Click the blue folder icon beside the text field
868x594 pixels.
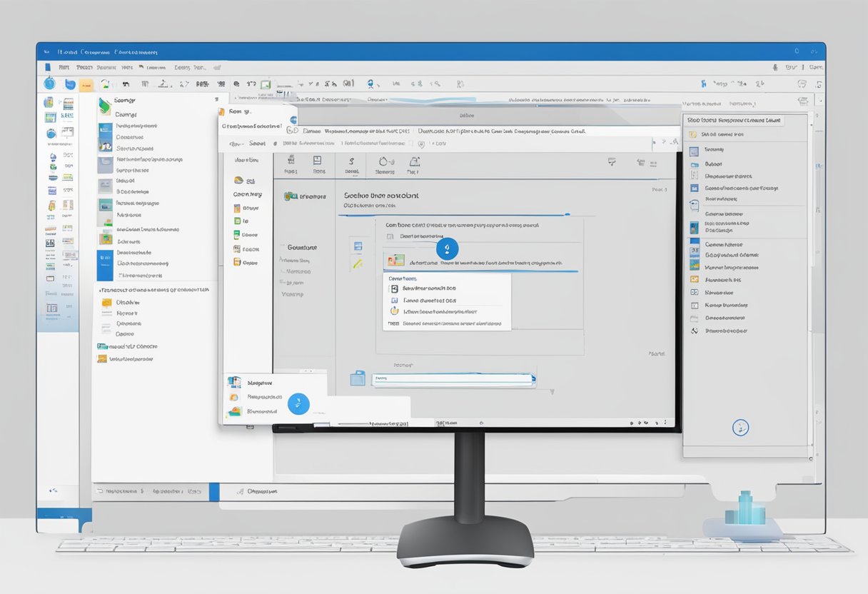coord(358,378)
